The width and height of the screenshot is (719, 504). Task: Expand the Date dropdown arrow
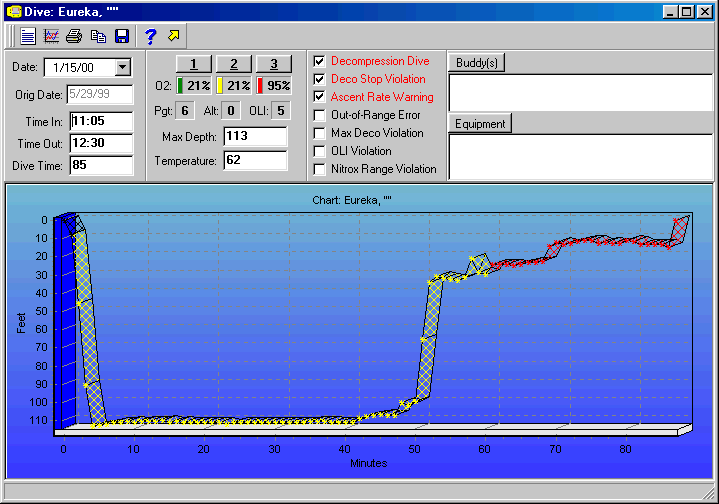click(x=123, y=67)
